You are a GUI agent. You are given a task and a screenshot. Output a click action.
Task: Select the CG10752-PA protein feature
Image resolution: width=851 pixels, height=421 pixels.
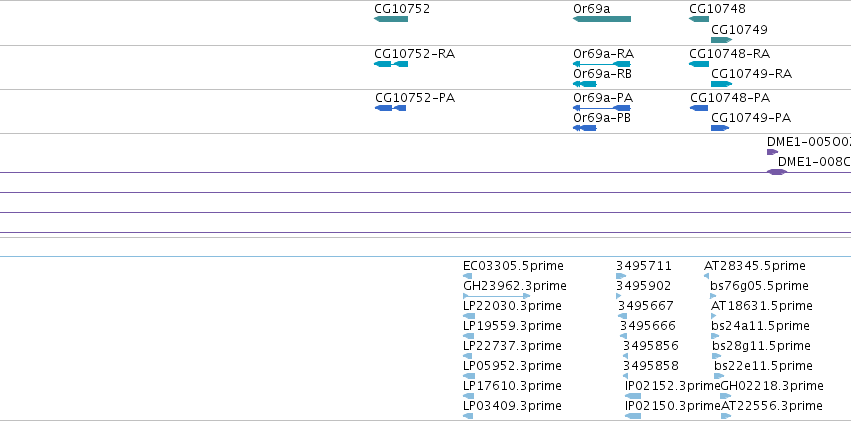point(391,108)
